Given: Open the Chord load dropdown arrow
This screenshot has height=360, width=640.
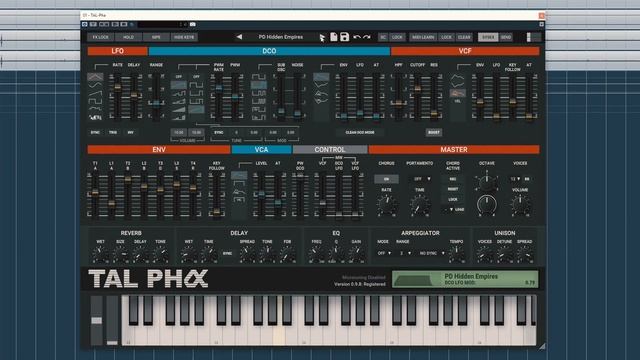Looking at the screenshot, I should click(451, 209).
